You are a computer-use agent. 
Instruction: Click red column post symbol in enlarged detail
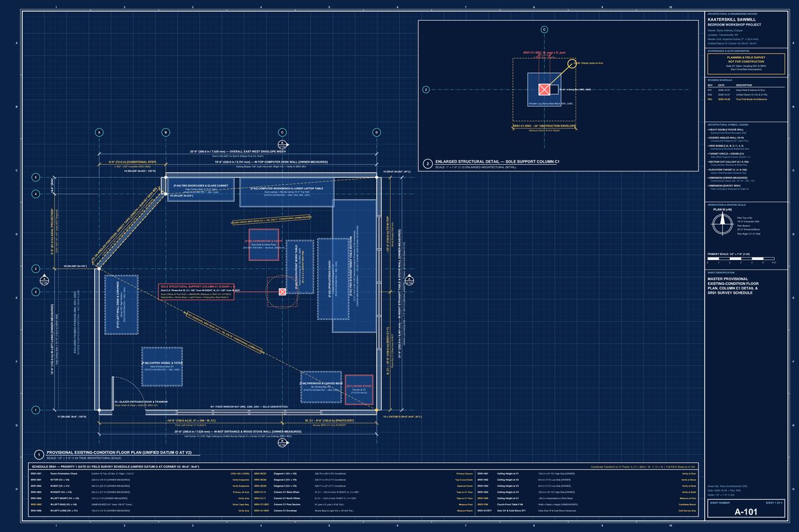pos(544,89)
